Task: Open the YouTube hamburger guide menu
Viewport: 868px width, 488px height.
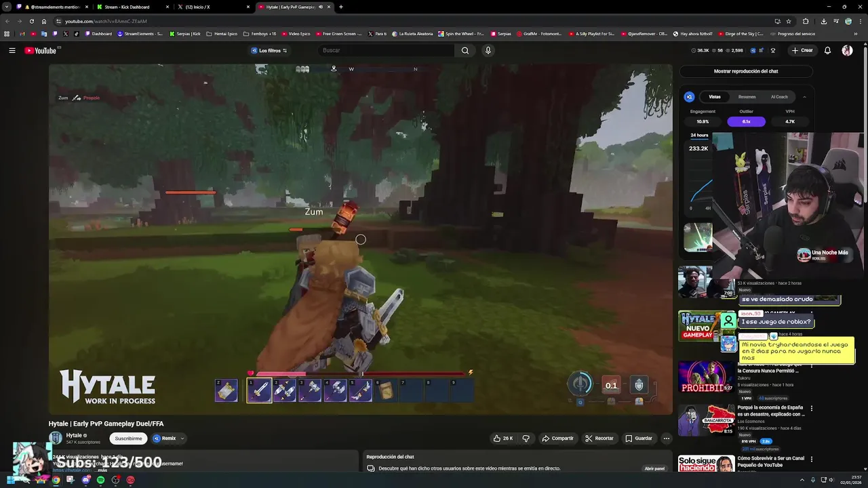Action: [12, 50]
